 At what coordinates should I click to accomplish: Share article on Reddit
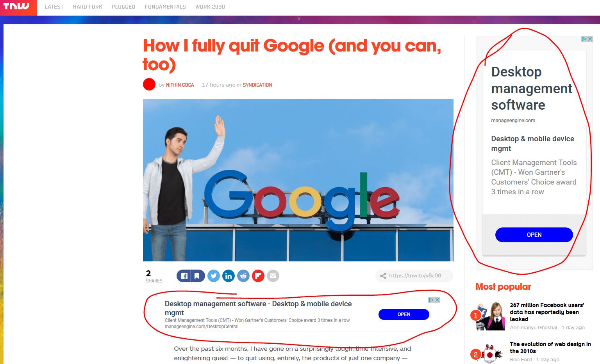(243, 276)
